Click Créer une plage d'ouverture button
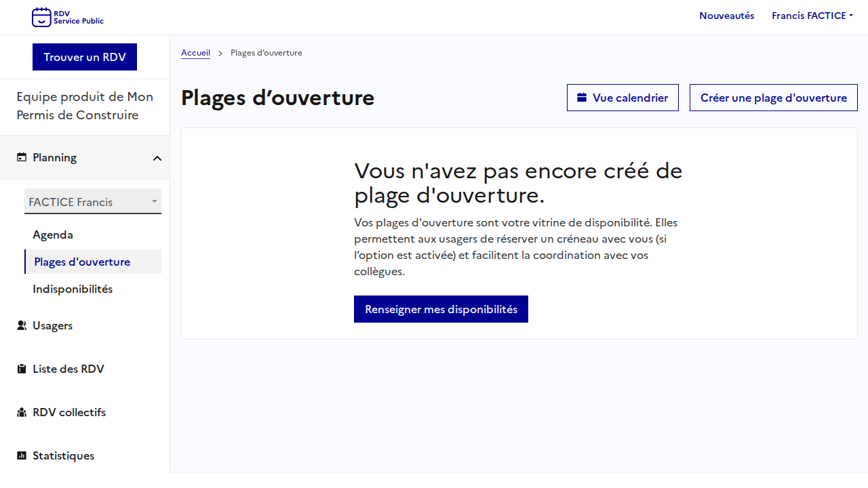Screen dimensions: 868x488 773,98
